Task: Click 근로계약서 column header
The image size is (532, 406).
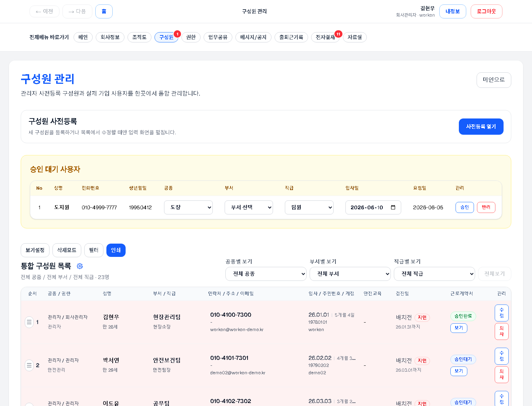Action: [x=461, y=294]
